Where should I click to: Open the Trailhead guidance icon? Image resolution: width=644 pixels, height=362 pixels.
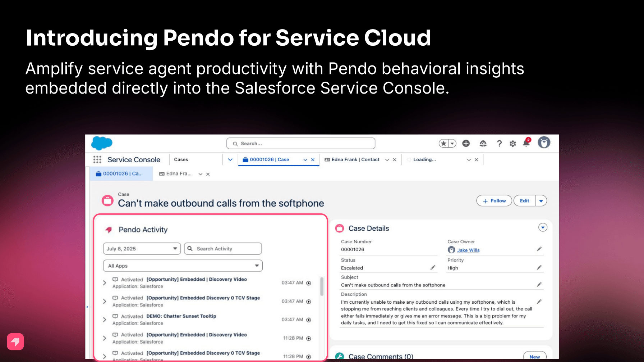tap(483, 144)
